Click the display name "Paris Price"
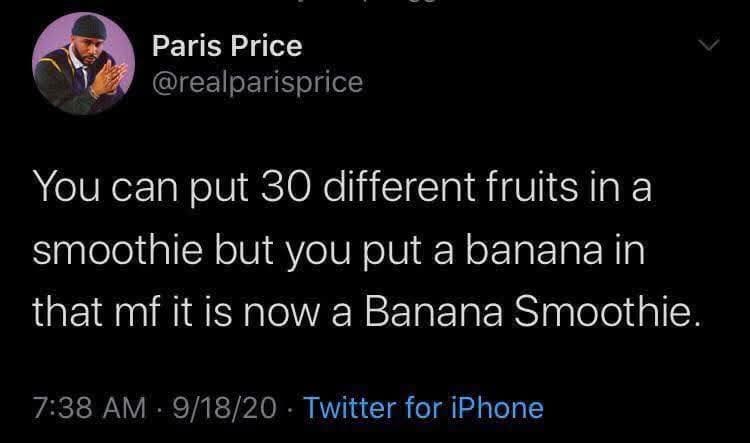The image size is (750, 443). point(226,45)
